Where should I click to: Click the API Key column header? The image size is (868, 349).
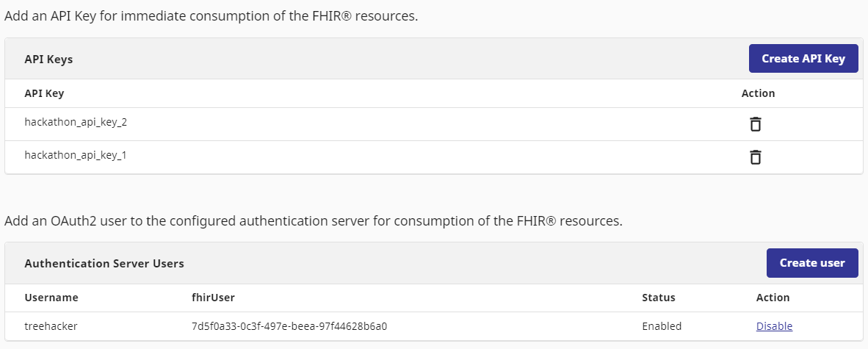[x=44, y=93]
